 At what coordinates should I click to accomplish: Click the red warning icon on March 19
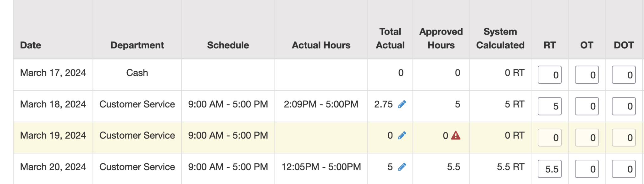click(456, 136)
